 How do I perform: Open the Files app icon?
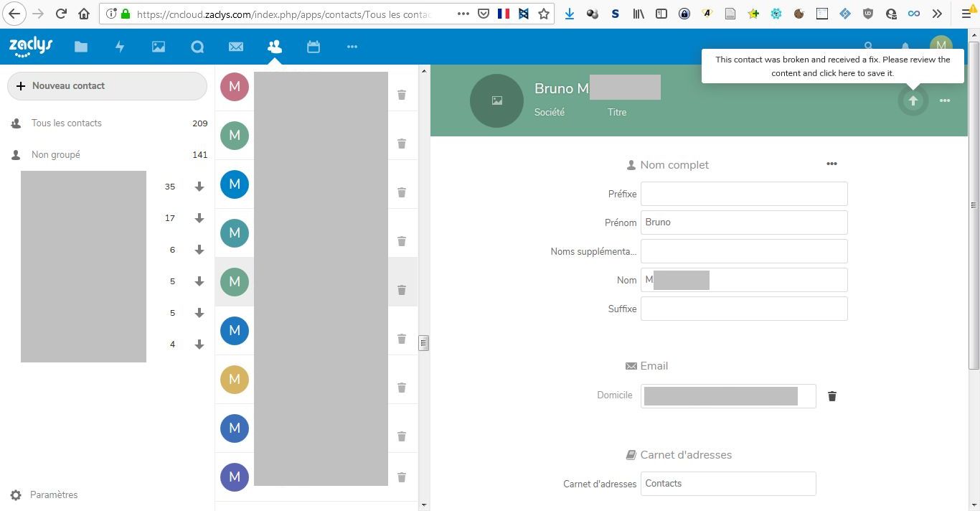(x=81, y=47)
